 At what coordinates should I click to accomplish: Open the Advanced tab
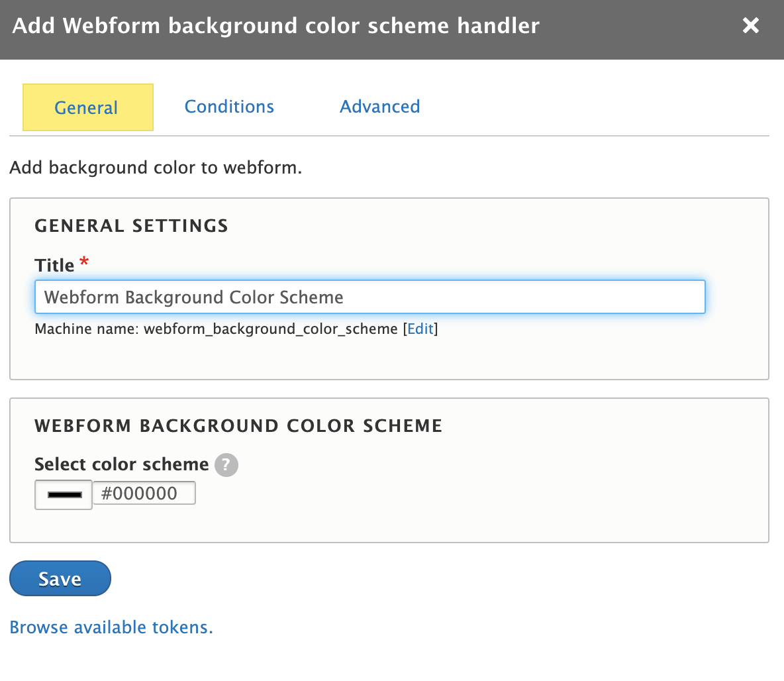pyautogui.click(x=379, y=107)
